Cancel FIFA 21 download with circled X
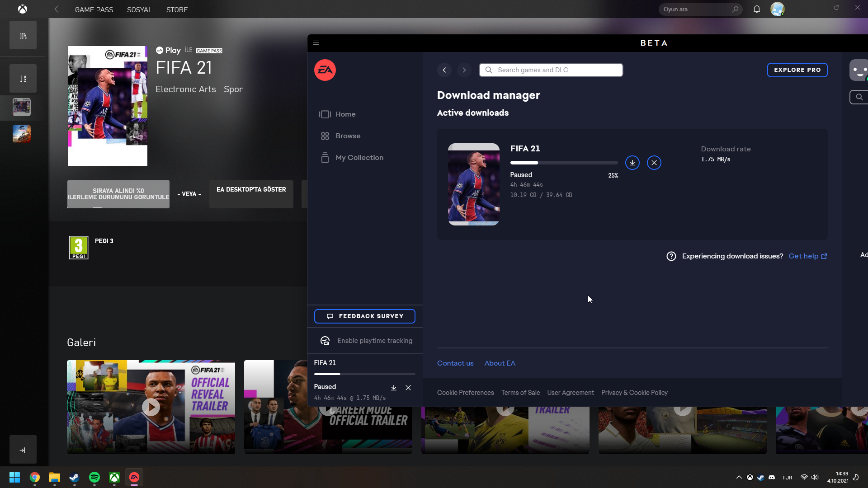The width and height of the screenshot is (868, 488). [x=654, y=163]
